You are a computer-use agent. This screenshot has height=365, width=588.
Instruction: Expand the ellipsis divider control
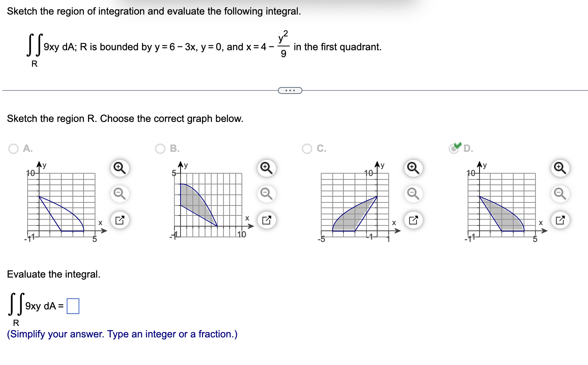click(x=290, y=90)
